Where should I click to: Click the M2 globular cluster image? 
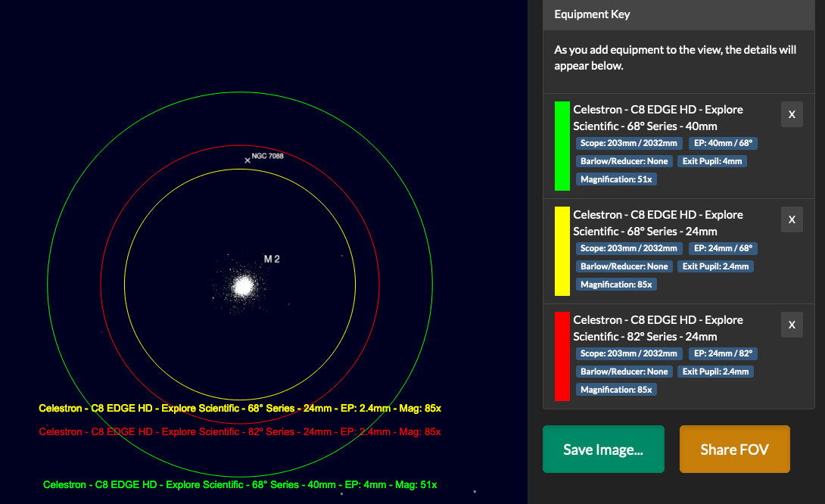[242, 285]
